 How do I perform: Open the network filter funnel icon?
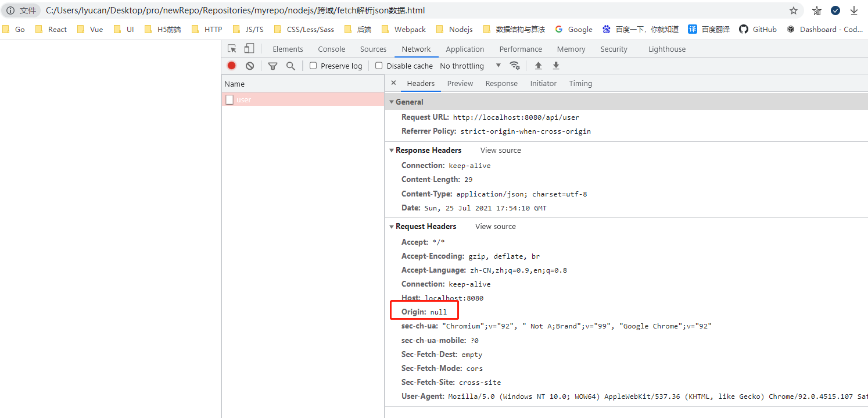tap(272, 66)
